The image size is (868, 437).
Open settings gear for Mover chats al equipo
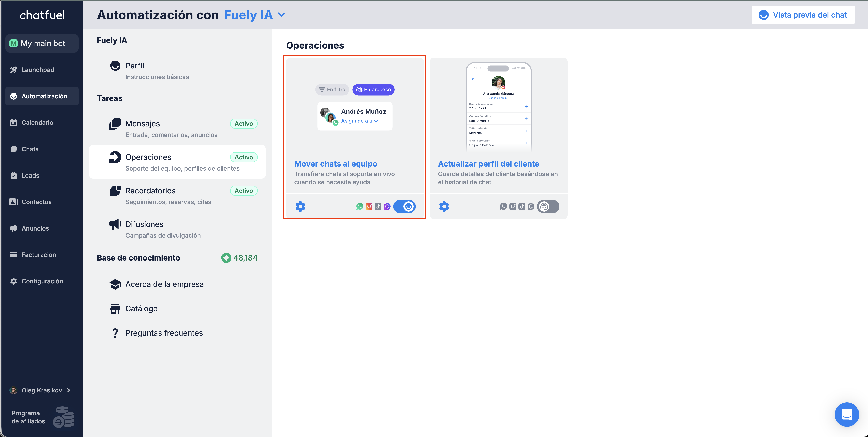tap(300, 206)
